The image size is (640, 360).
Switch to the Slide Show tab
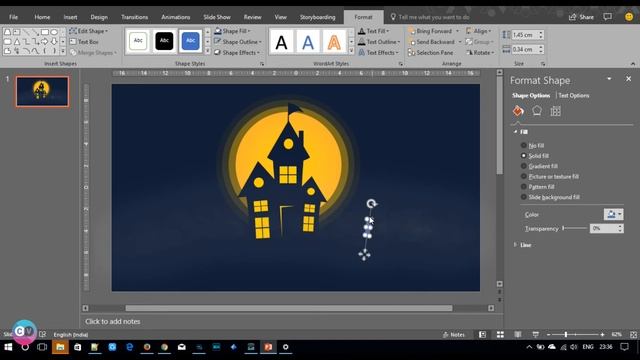pos(217,17)
